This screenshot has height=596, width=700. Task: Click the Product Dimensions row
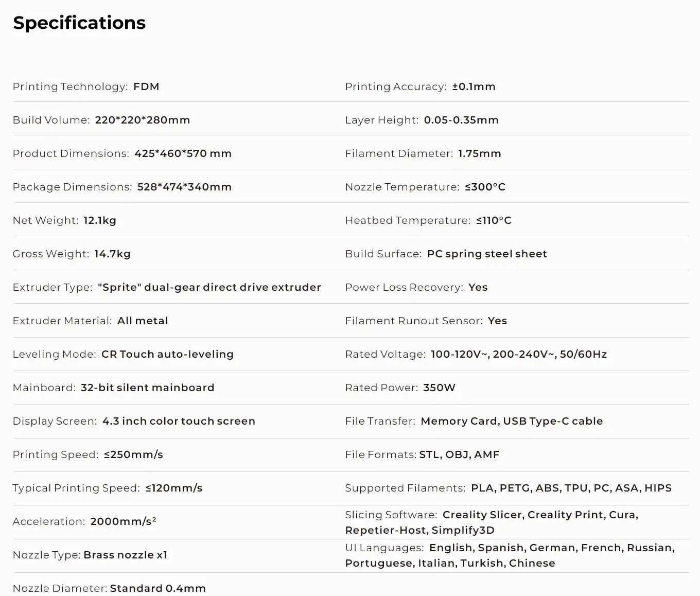[x=122, y=153]
